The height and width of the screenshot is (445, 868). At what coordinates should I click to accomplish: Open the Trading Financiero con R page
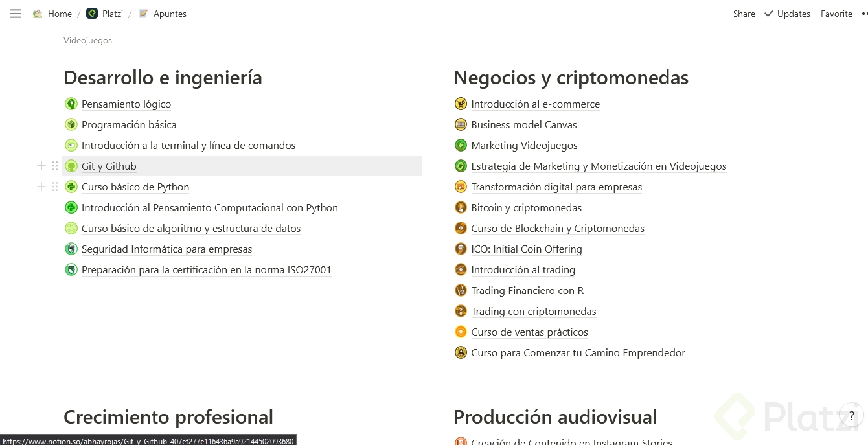click(527, 291)
